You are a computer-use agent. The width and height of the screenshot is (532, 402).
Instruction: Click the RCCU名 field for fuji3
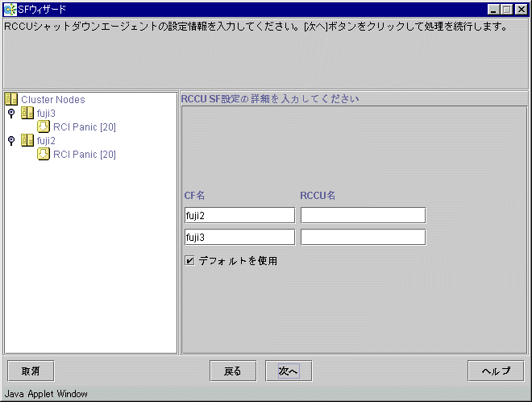click(x=363, y=237)
